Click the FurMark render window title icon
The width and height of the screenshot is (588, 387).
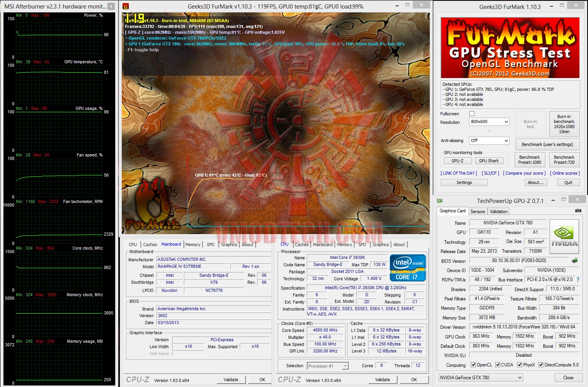tap(126, 6)
